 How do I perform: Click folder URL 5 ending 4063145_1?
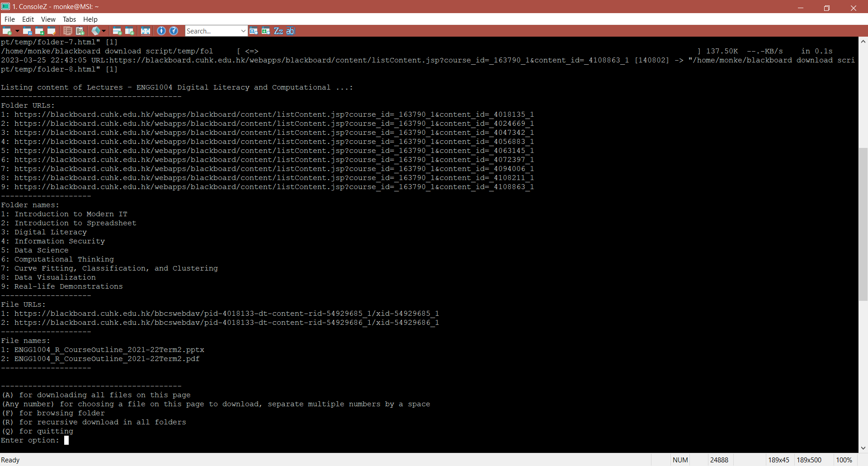pyautogui.click(x=274, y=151)
